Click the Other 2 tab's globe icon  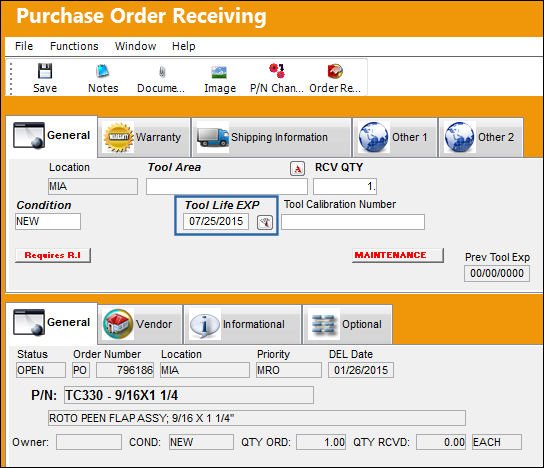pyautogui.click(x=459, y=137)
